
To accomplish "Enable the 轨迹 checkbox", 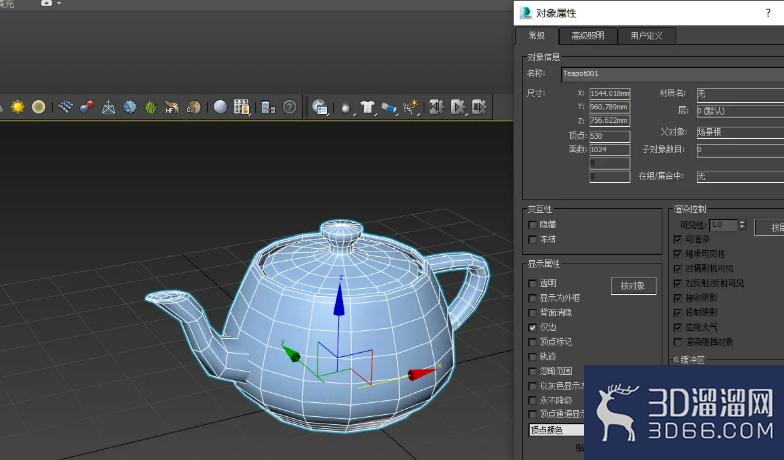I will click(x=532, y=356).
